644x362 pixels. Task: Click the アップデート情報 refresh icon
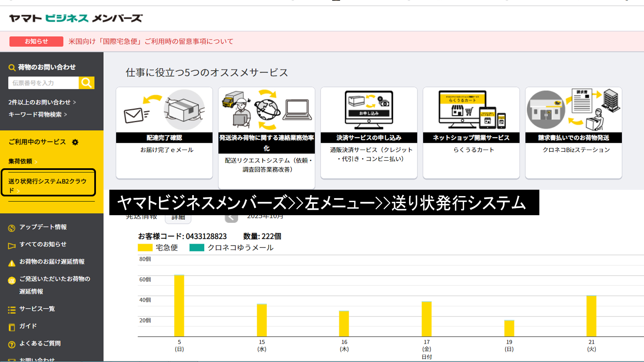point(12,228)
